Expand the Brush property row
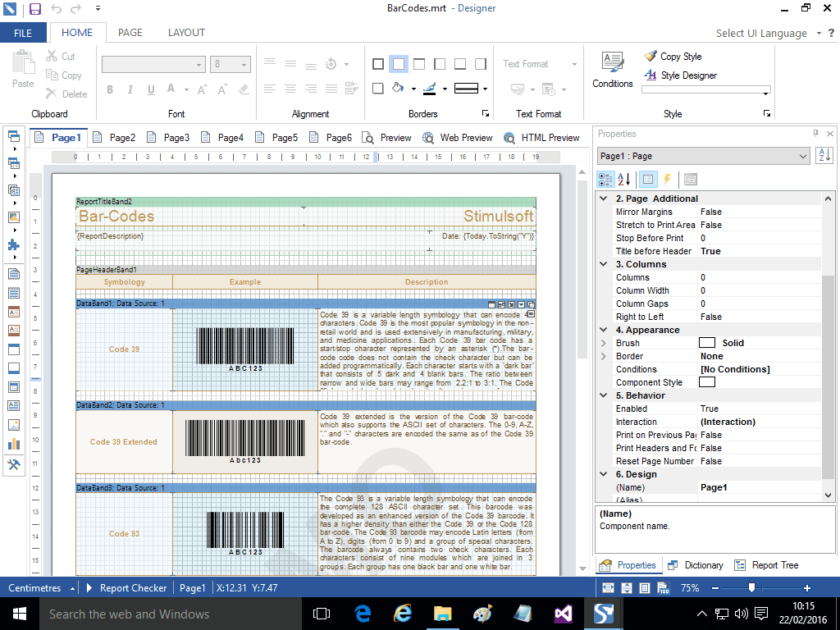The height and width of the screenshot is (630, 840). click(604, 343)
